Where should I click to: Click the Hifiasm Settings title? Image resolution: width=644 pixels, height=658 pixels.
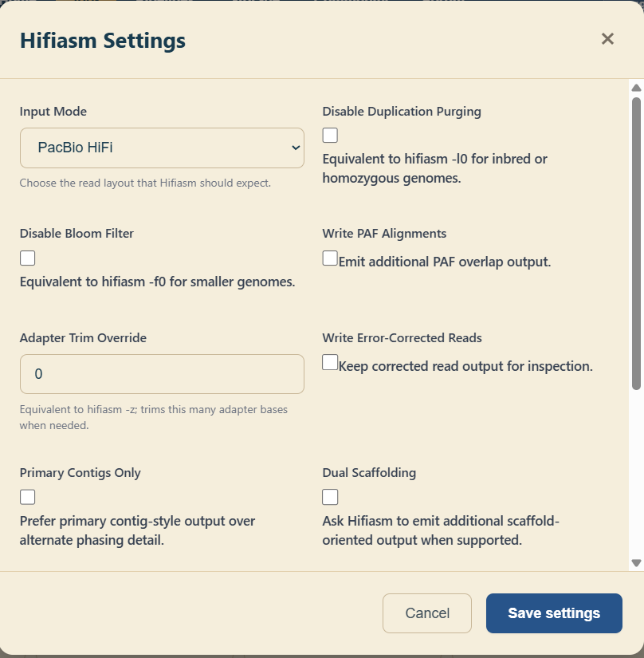(103, 41)
